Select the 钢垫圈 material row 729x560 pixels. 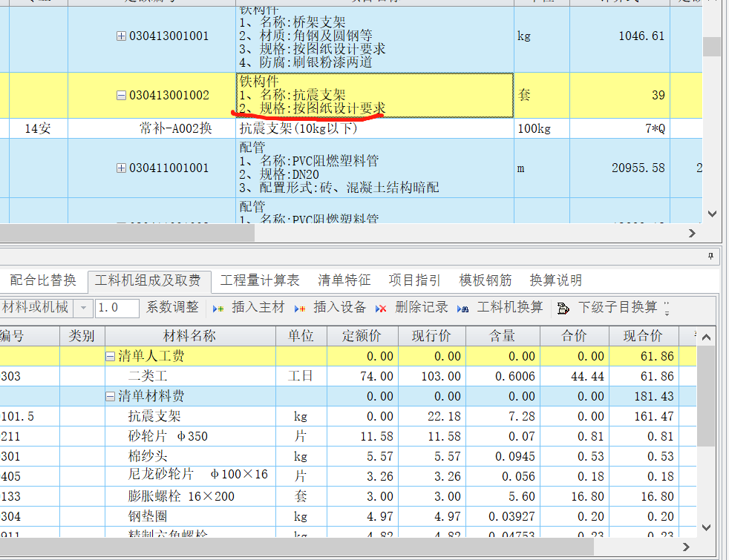click(x=347, y=516)
